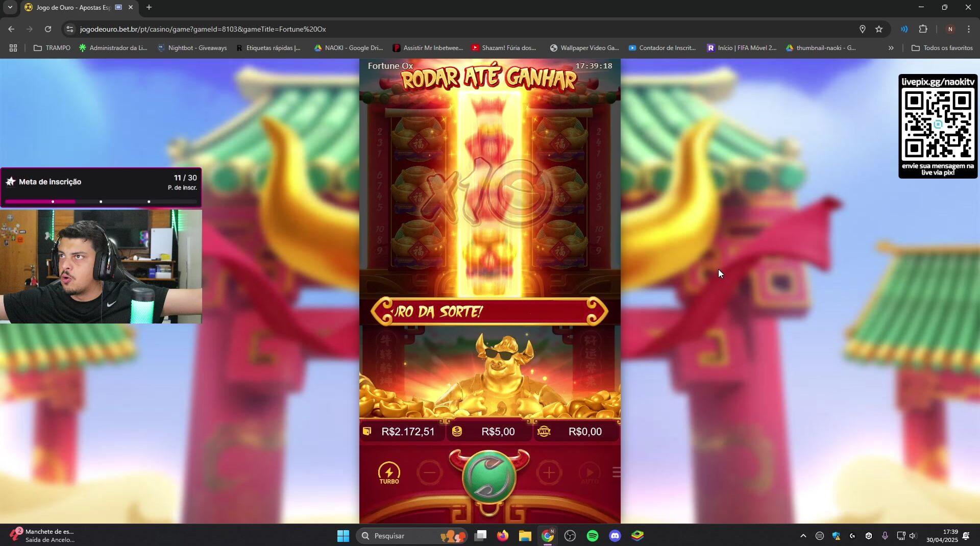
Task: Open browser extensions puzzle icon
Action: pos(923,29)
